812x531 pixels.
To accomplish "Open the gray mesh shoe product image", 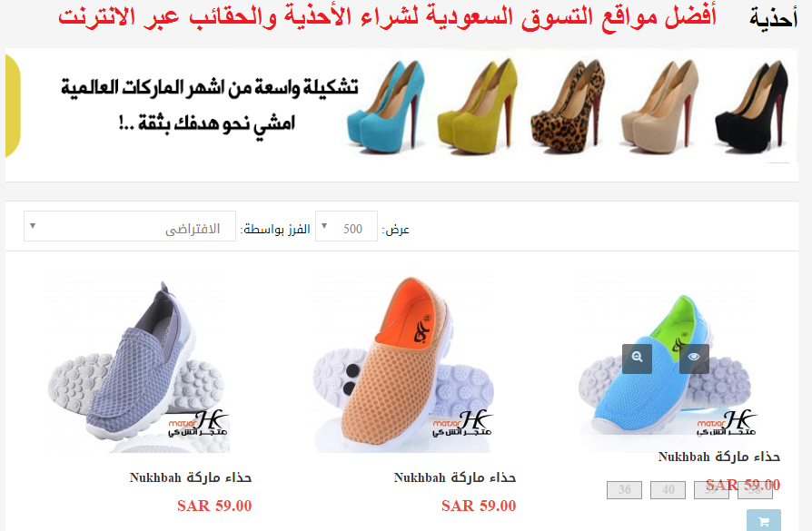I will [x=138, y=367].
